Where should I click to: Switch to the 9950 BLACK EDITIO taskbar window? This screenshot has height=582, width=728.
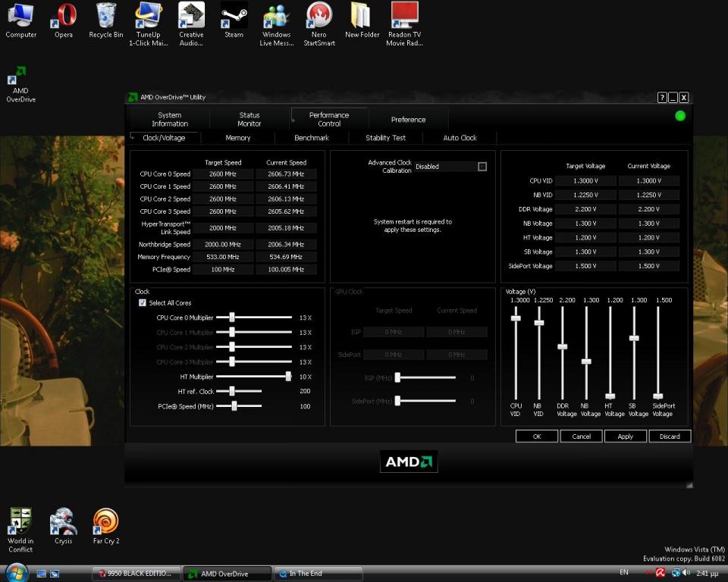point(136,574)
